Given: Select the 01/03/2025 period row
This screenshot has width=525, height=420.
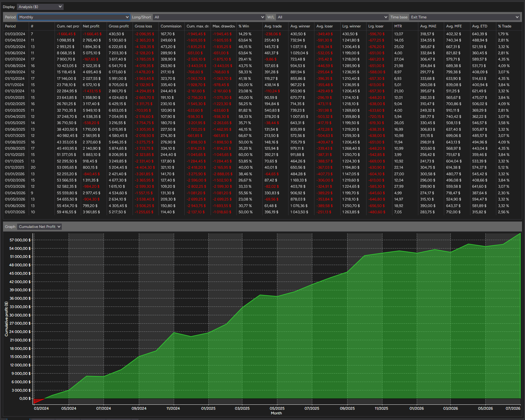Looking at the screenshot, I should coord(262,110).
